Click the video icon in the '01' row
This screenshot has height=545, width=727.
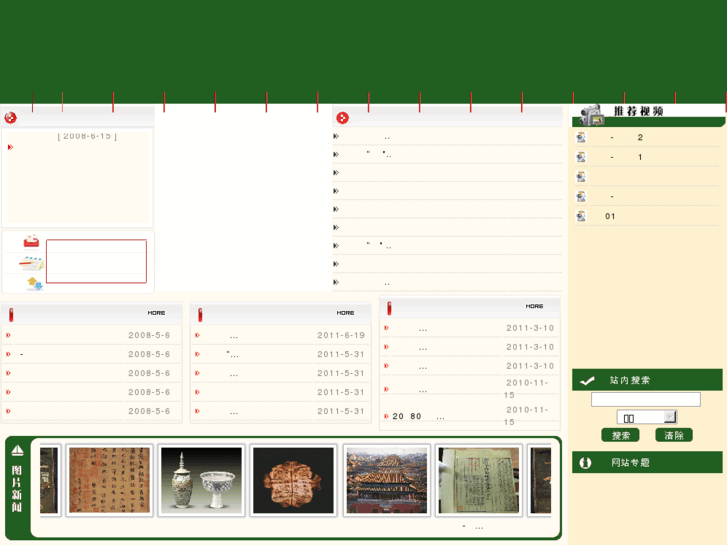tap(581, 216)
